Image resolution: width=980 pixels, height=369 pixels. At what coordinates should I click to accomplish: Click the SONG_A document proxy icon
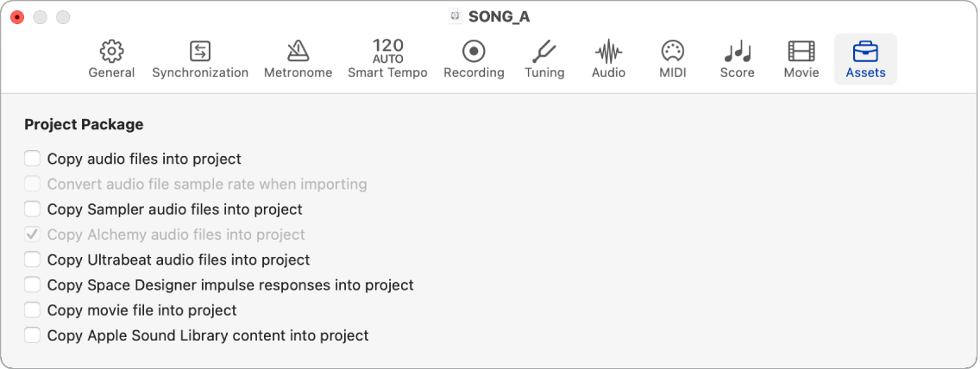[x=455, y=16]
